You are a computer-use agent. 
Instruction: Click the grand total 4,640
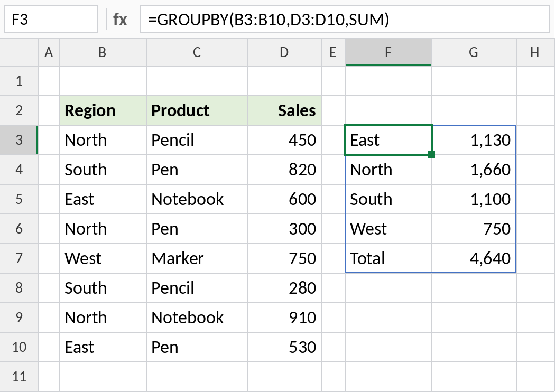tap(474, 258)
